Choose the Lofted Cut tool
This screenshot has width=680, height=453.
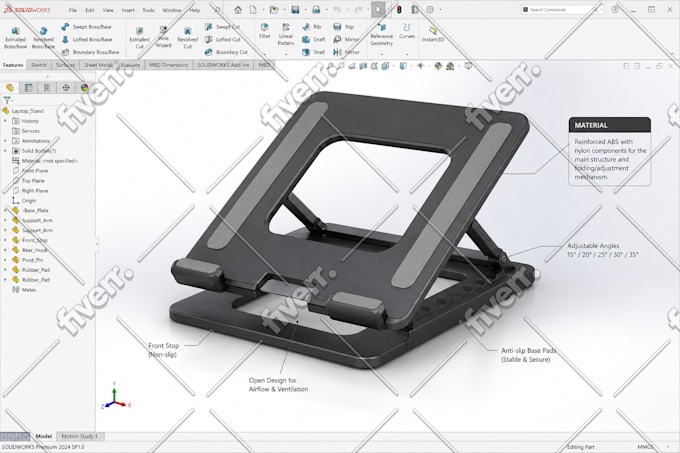point(222,39)
